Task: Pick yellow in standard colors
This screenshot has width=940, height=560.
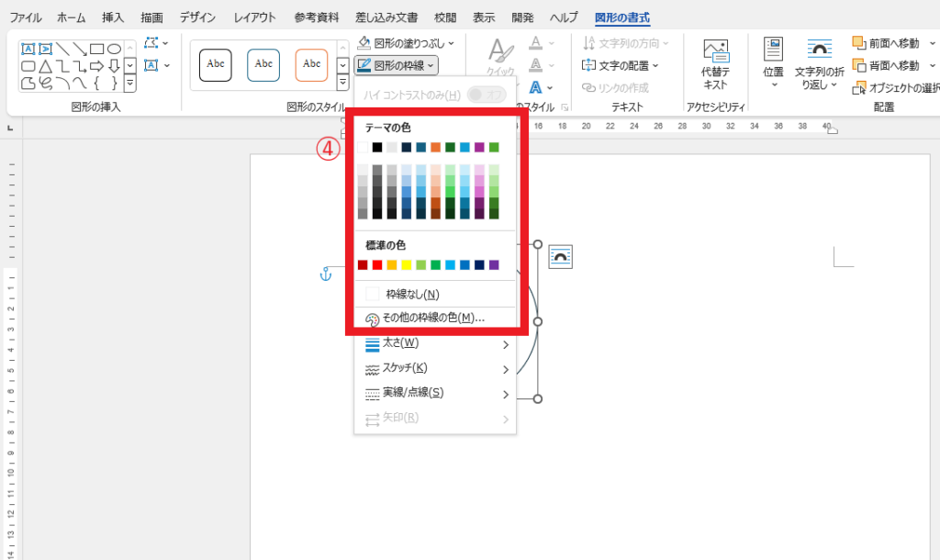Action: click(x=407, y=265)
